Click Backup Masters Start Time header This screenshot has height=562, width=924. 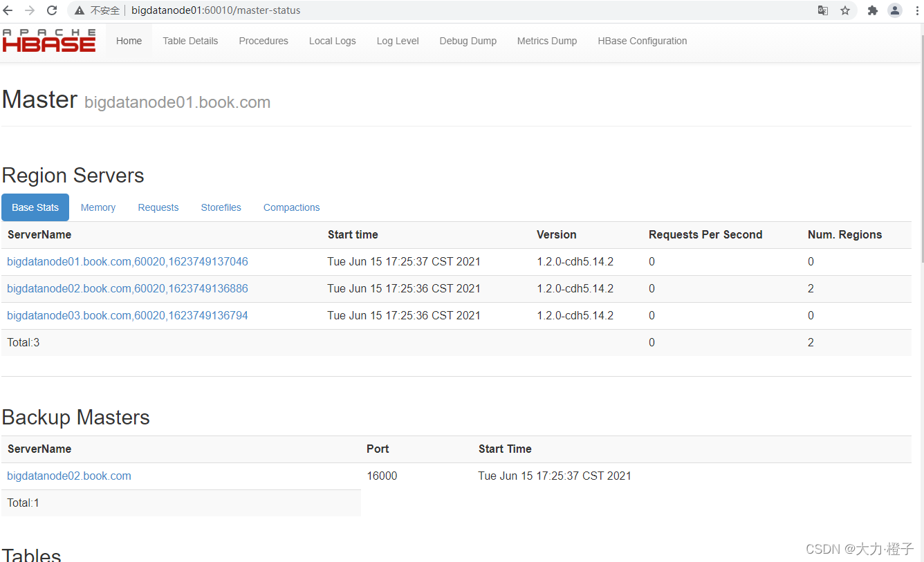(505, 449)
